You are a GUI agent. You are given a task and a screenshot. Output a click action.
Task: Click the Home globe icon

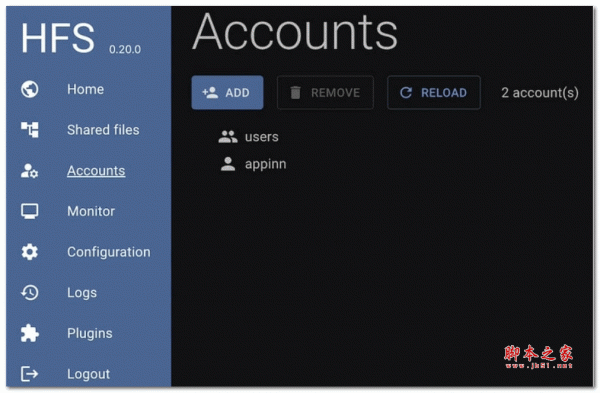coord(29,89)
